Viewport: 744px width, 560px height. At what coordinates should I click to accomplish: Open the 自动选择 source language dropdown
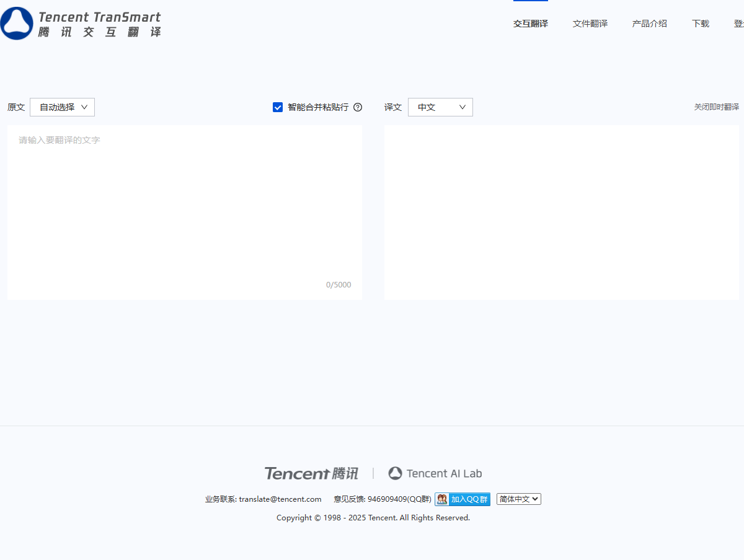tap(63, 107)
